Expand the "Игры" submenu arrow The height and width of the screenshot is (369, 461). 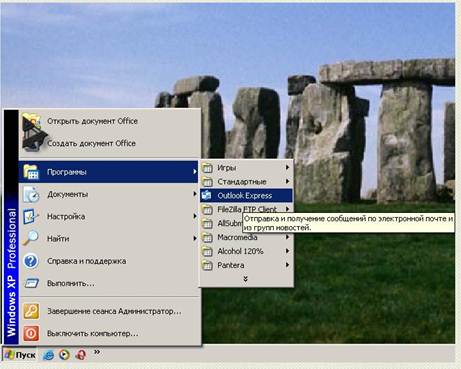point(287,167)
